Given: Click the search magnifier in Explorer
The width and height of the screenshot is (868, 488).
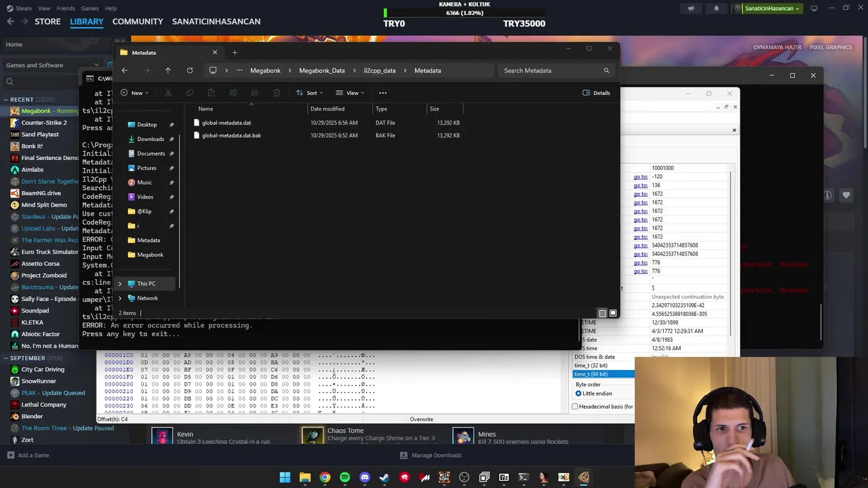Looking at the screenshot, I should click(606, 70).
